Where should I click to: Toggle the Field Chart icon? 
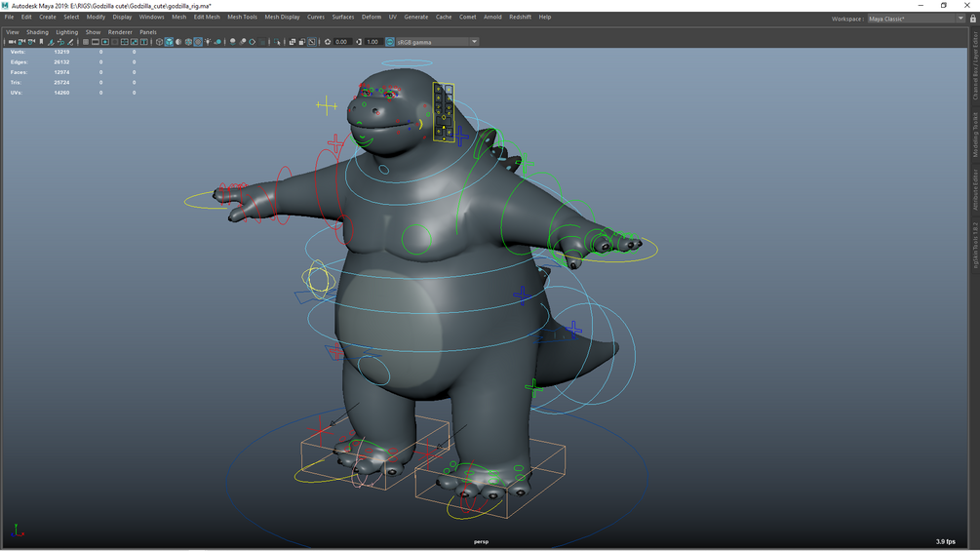(125, 42)
